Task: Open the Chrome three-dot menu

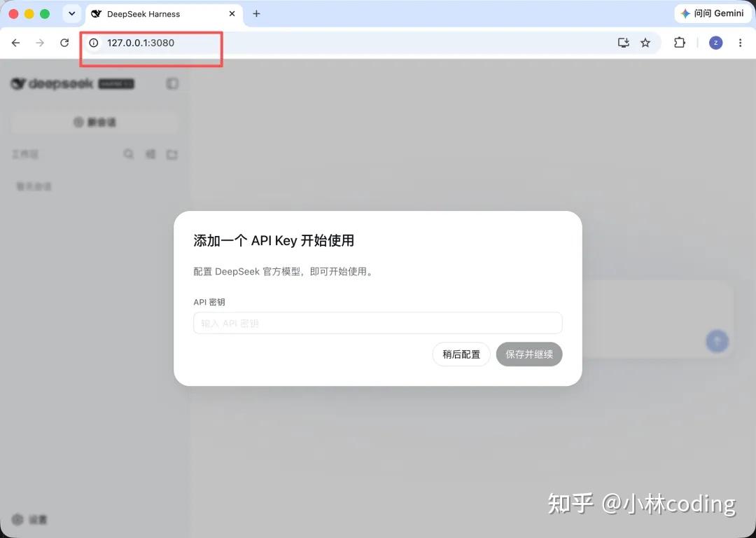Action: [740, 43]
